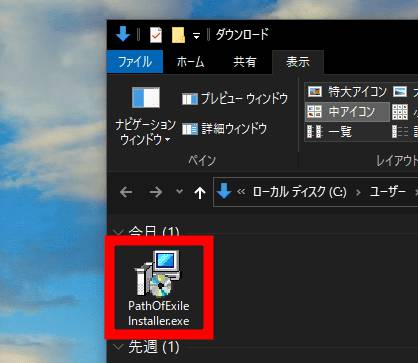The width and height of the screenshot is (418, 363).
Task: Click the New Folder icon in quick access toolbar
Action: pos(178,35)
